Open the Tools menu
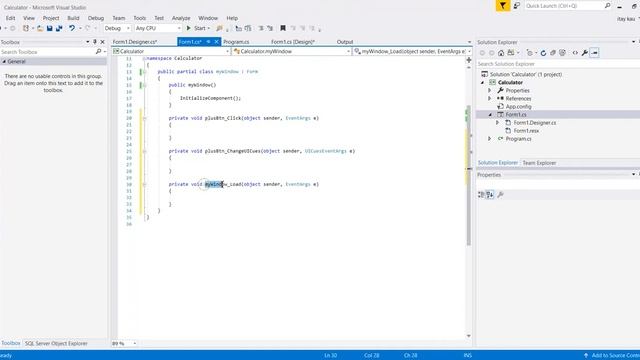 [x=140, y=18]
